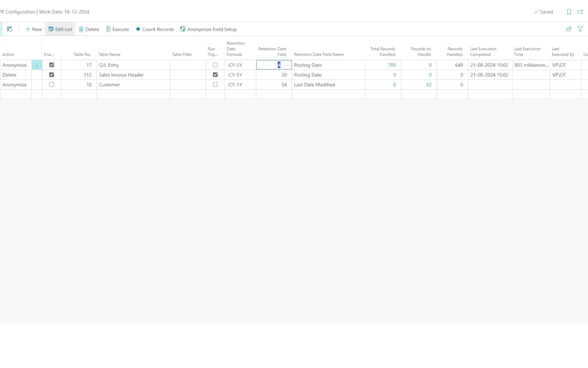Screen dimensions: 588x368
Task: Click the -CY-1Y retention formula cell
Action: click(240, 85)
